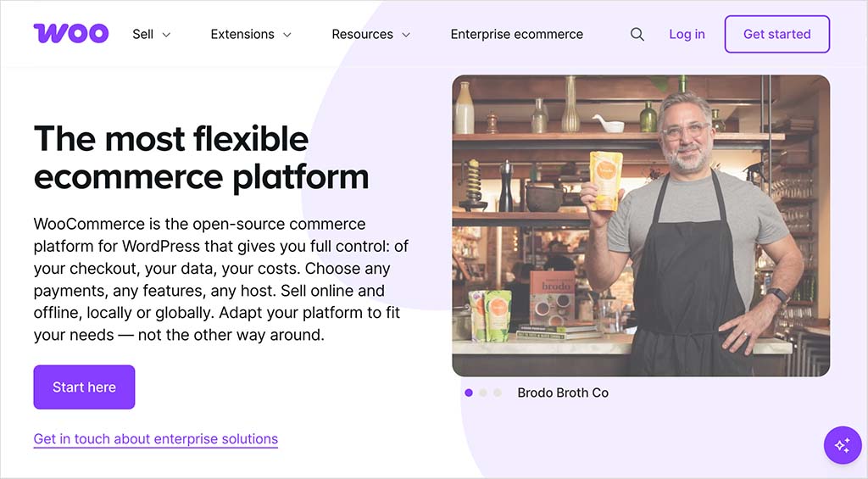Click the Brodo Broth Co hero image
Screen dimensions: 868x479
click(641, 226)
